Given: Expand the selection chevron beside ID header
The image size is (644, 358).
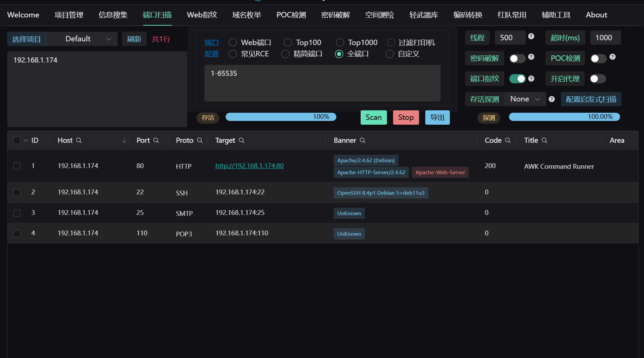Looking at the screenshot, I should [x=26, y=140].
